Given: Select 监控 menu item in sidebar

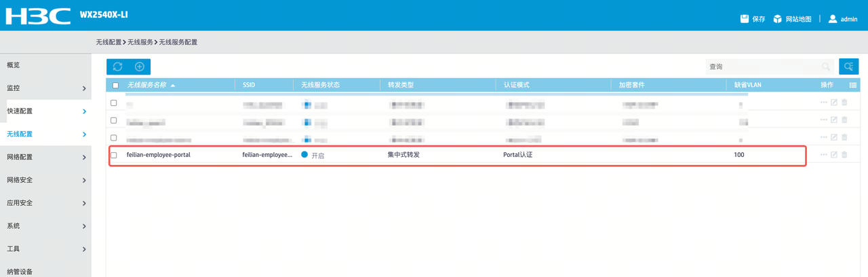Looking at the screenshot, I should (x=45, y=88).
